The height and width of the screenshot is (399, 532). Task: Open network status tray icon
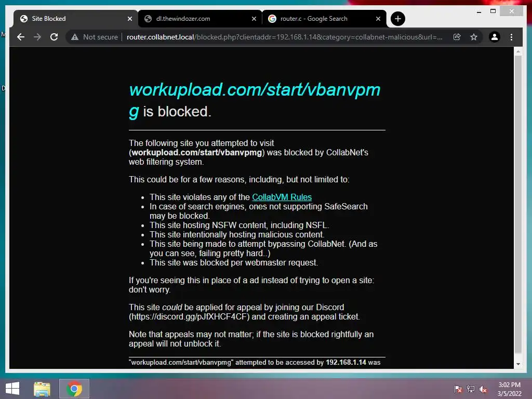pyautogui.click(x=471, y=389)
